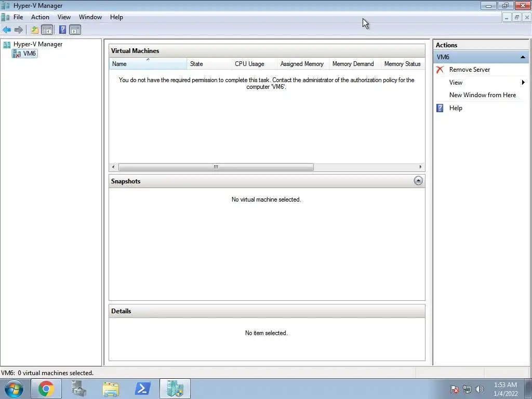Click the volume speaker tray icon
Image resolution: width=532 pixels, height=399 pixels.
coord(480,389)
